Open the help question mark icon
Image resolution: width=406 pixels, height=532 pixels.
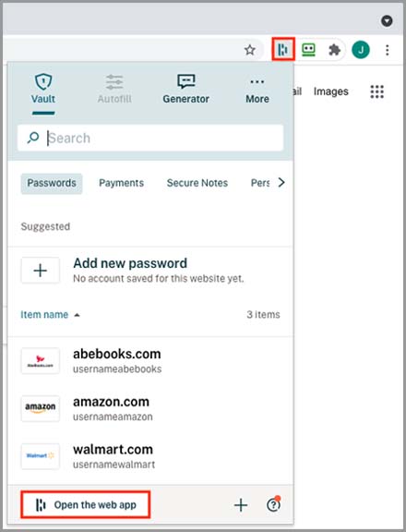tap(273, 504)
